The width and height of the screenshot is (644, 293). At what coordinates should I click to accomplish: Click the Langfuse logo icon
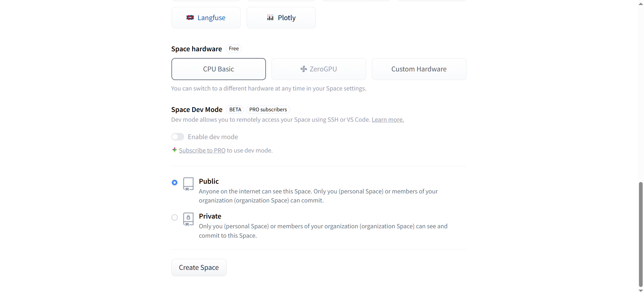pos(190,18)
